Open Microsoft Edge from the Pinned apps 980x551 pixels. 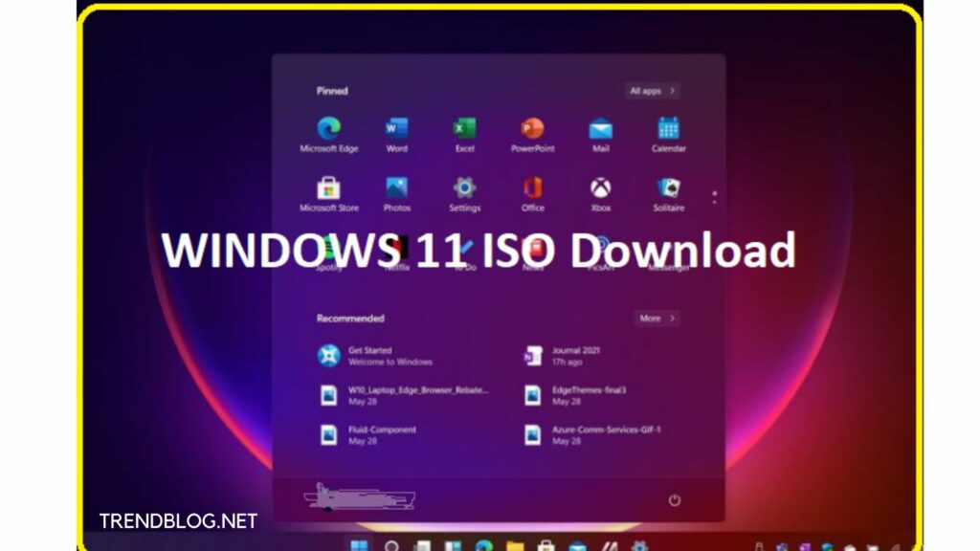tap(329, 129)
